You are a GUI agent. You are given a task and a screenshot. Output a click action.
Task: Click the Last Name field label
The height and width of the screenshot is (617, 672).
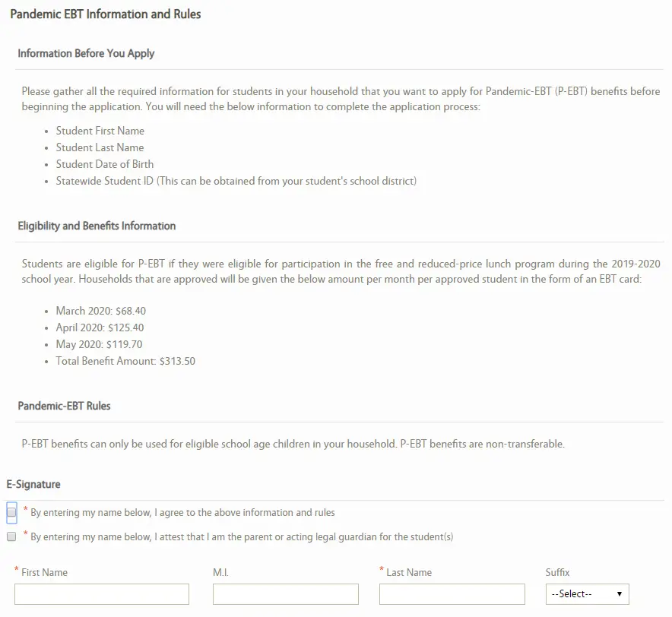(409, 572)
